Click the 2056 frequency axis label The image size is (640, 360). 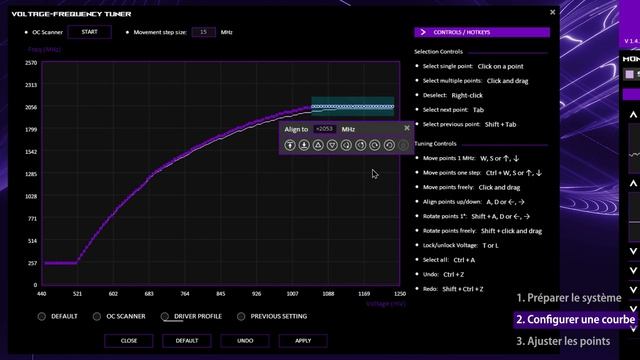[31, 107]
